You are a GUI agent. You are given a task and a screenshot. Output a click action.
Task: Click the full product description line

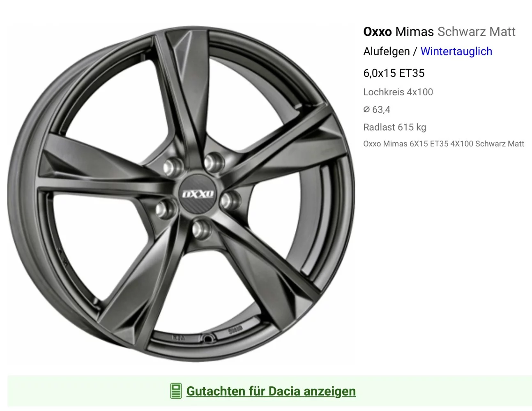pyautogui.click(x=444, y=144)
